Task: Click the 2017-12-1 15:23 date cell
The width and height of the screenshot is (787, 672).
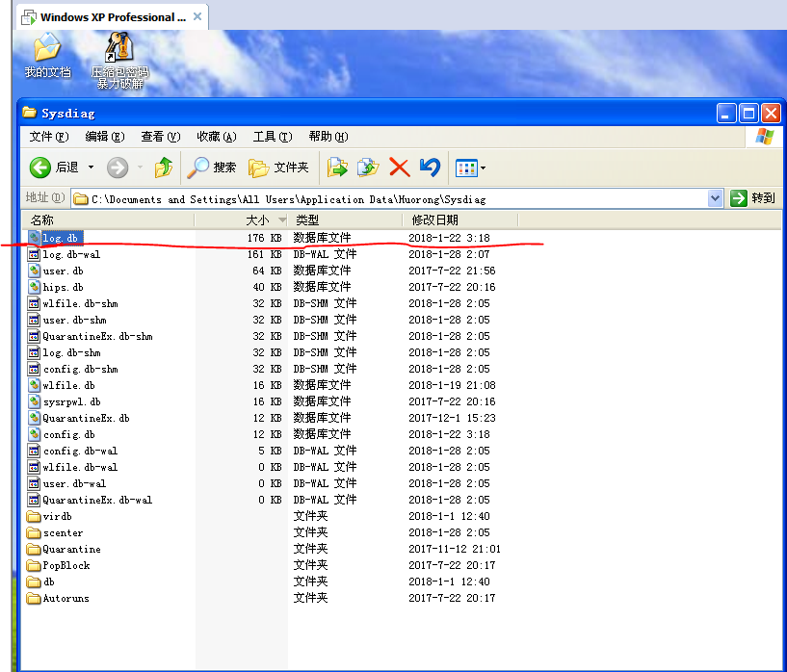Action: (x=452, y=418)
